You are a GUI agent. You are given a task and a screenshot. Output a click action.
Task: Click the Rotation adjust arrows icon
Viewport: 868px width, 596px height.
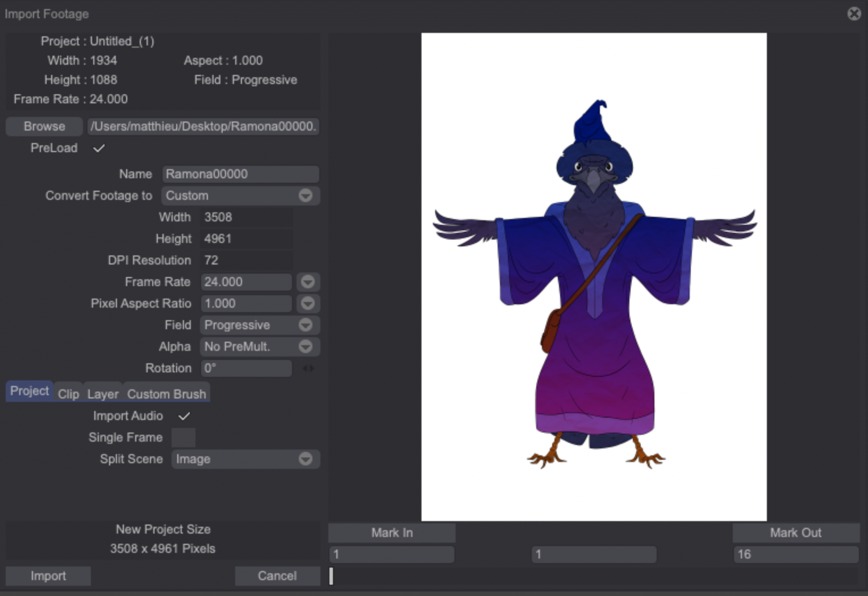pyautogui.click(x=308, y=368)
